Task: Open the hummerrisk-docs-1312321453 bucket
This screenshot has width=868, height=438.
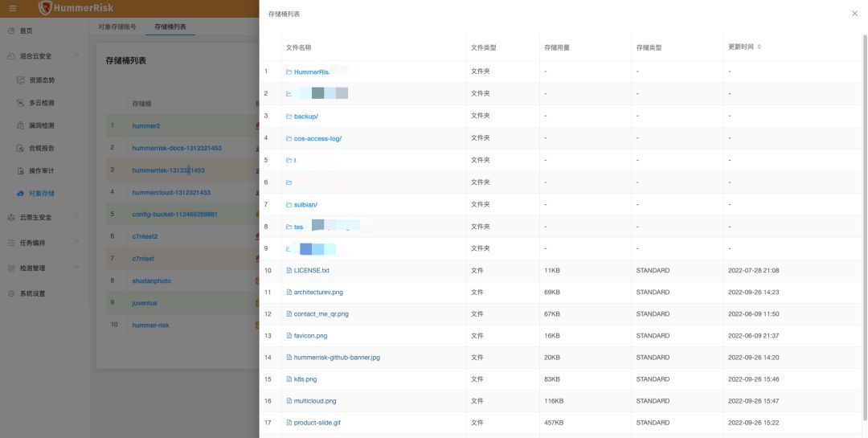Action: 177,149
